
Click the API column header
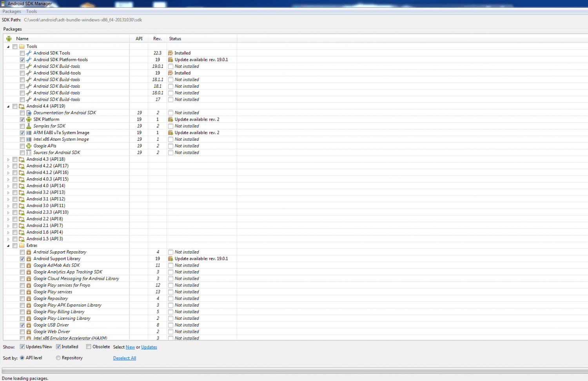(139, 39)
